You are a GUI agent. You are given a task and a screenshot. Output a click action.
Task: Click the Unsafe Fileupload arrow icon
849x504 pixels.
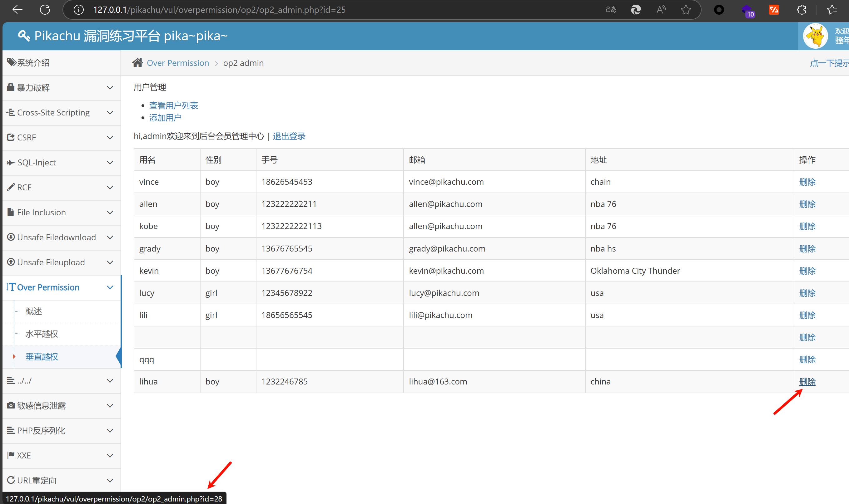pyautogui.click(x=11, y=262)
